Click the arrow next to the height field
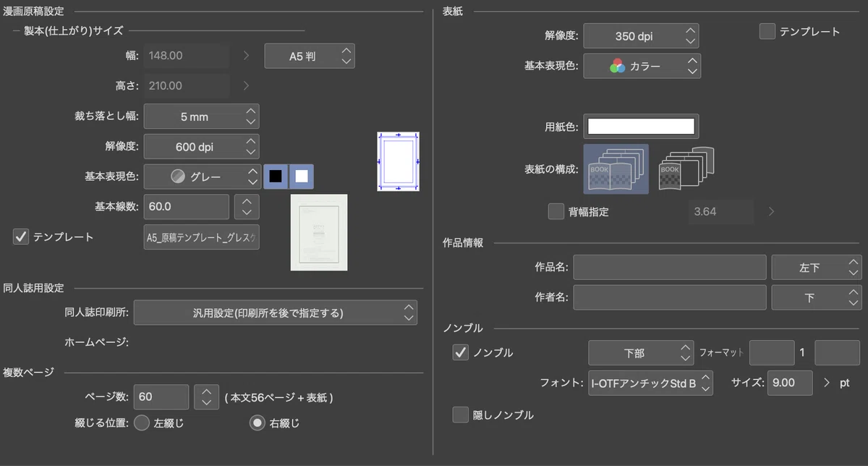The width and height of the screenshot is (868, 466). [246, 85]
